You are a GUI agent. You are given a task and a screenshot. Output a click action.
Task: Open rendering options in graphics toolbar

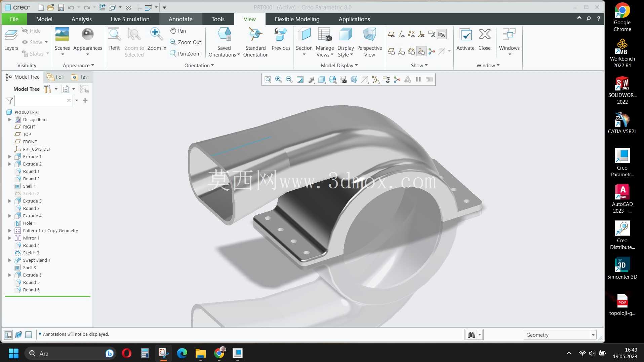(x=311, y=79)
